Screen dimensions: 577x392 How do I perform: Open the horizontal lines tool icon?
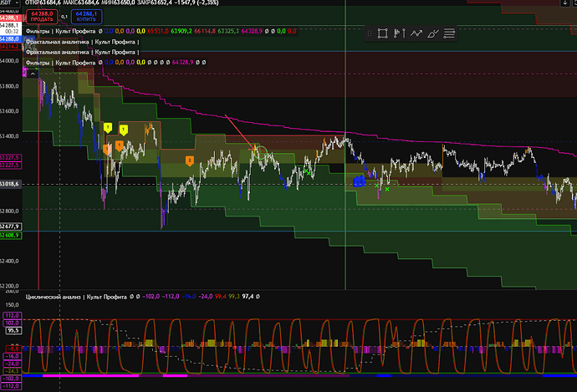tap(449, 33)
